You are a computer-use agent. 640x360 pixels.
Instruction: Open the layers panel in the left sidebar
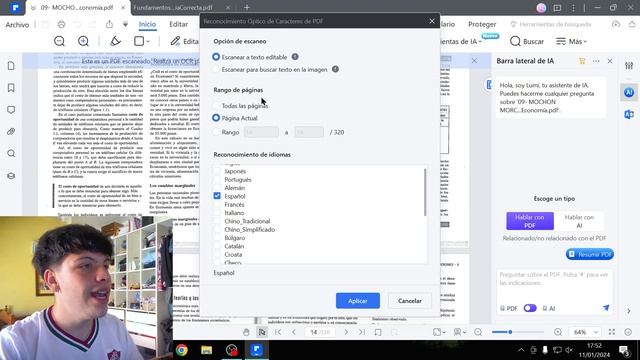[11, 176]
